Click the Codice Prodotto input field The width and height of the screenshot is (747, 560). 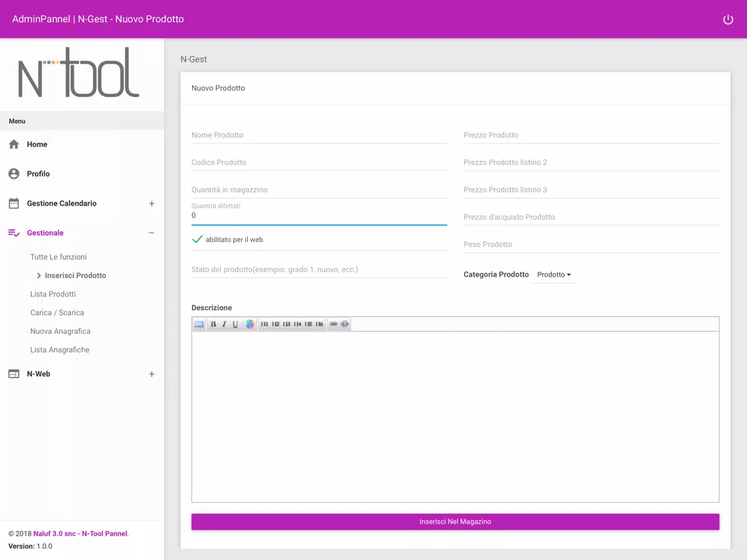click(319, 162)
